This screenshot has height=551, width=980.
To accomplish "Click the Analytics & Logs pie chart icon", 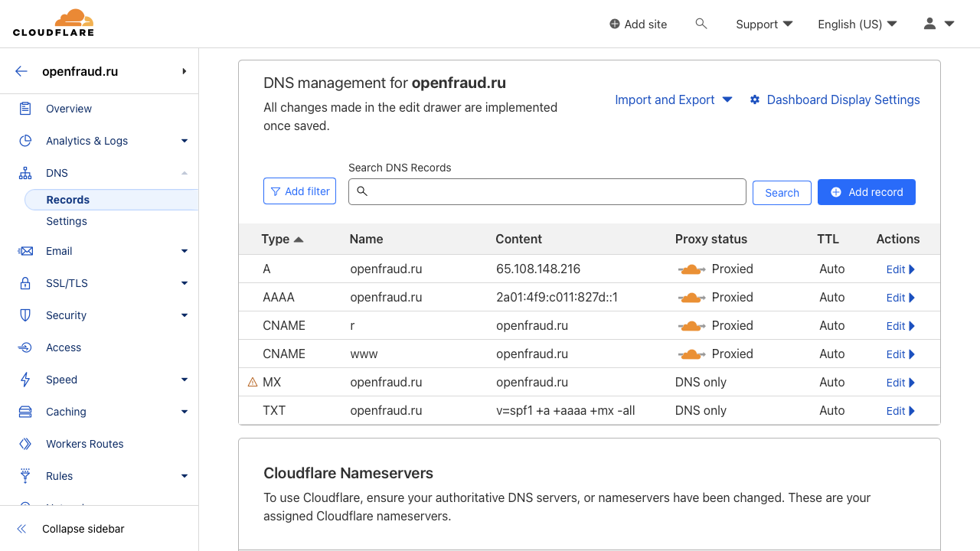I will click(25, 141).
